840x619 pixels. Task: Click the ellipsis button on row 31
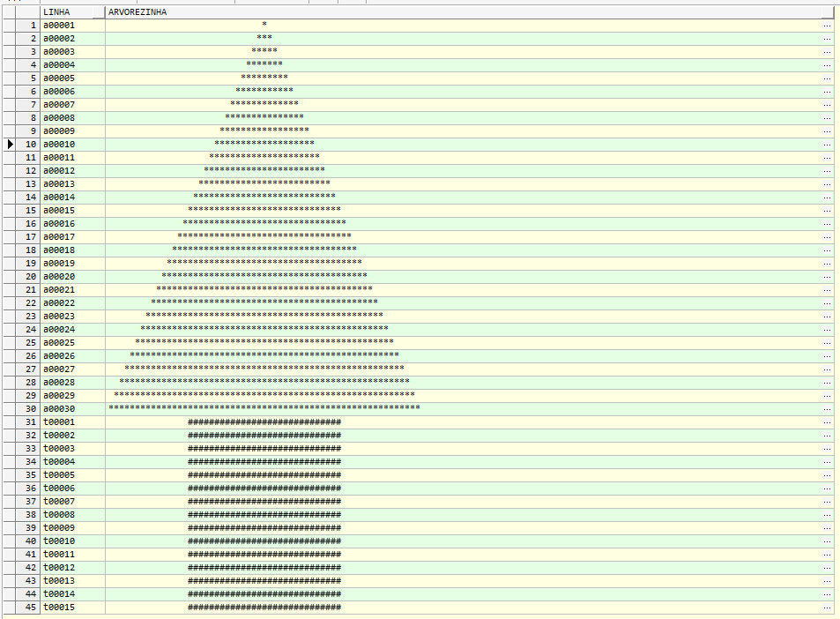click(826, 422)
